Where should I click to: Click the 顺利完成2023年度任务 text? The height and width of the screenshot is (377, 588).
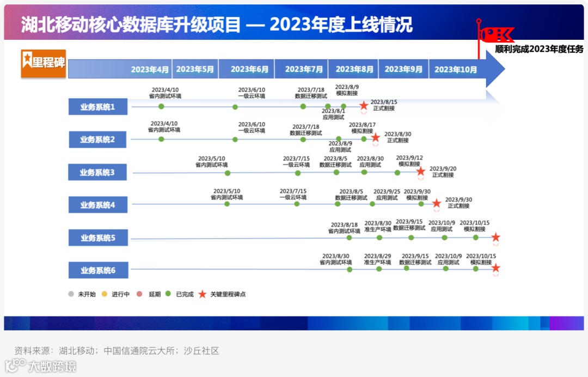(x=539, y=49)
